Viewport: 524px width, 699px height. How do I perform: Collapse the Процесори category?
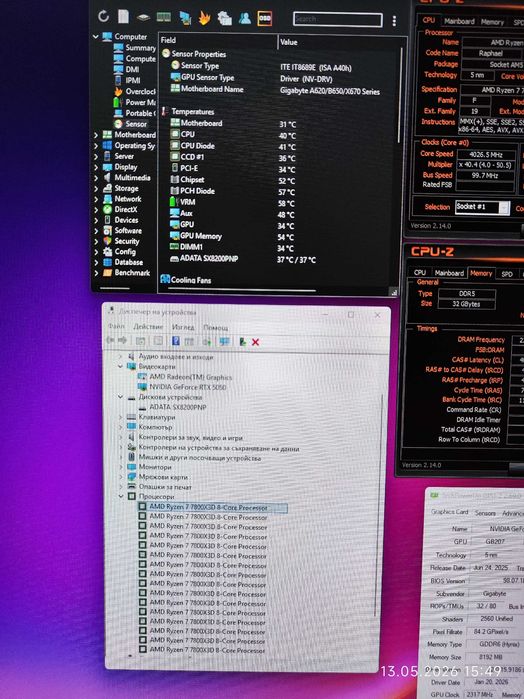[x=120, y=496]
